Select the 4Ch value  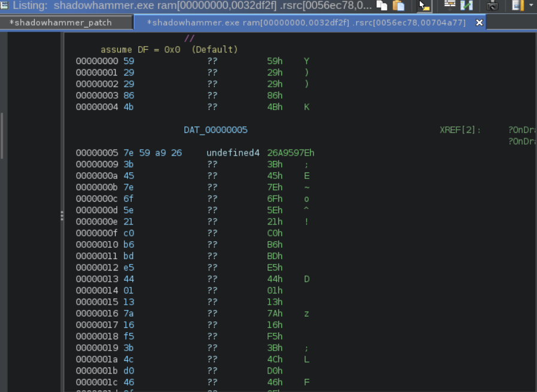click(275, 360)
